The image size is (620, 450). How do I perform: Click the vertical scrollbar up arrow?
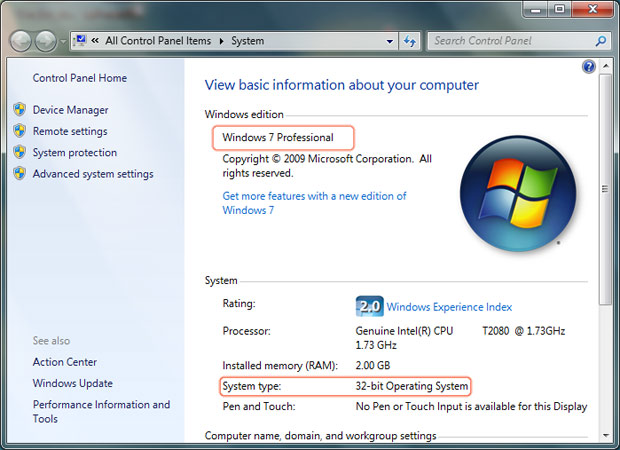(x=606, y=67)
